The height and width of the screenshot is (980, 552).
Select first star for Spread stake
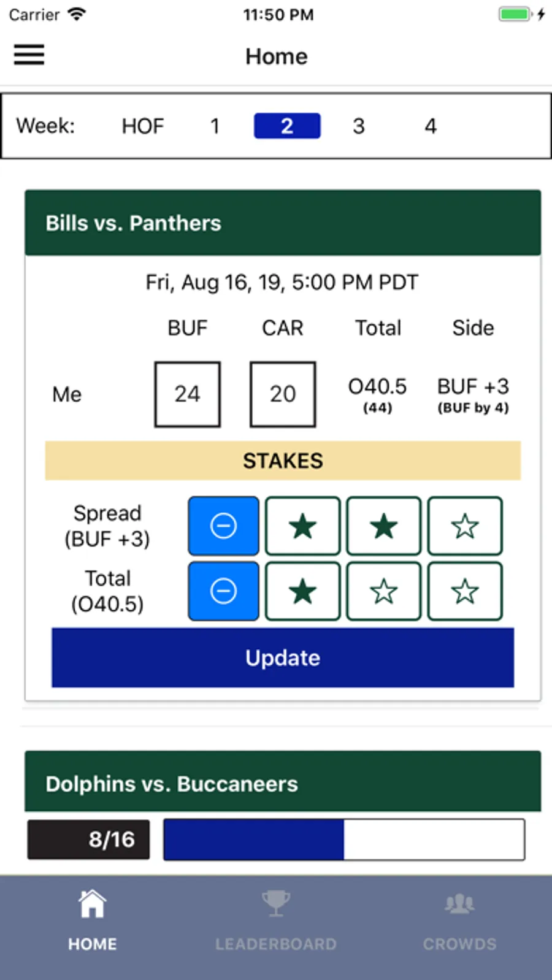point(302,526)
